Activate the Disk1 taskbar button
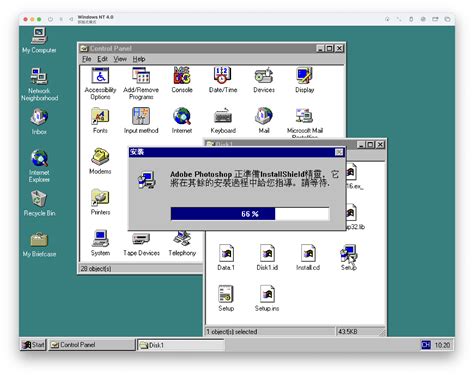Image resolution: width=474 pixels, height=377 pixels. 181,345
